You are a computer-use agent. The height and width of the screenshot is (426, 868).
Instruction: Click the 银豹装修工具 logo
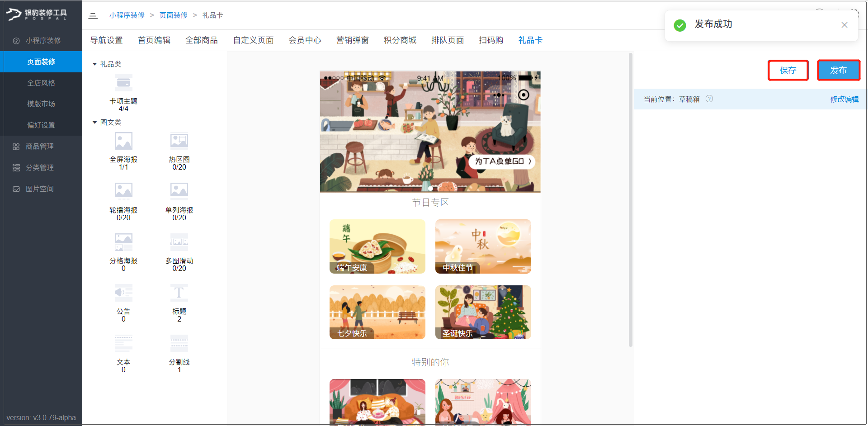tap(37, 14)
